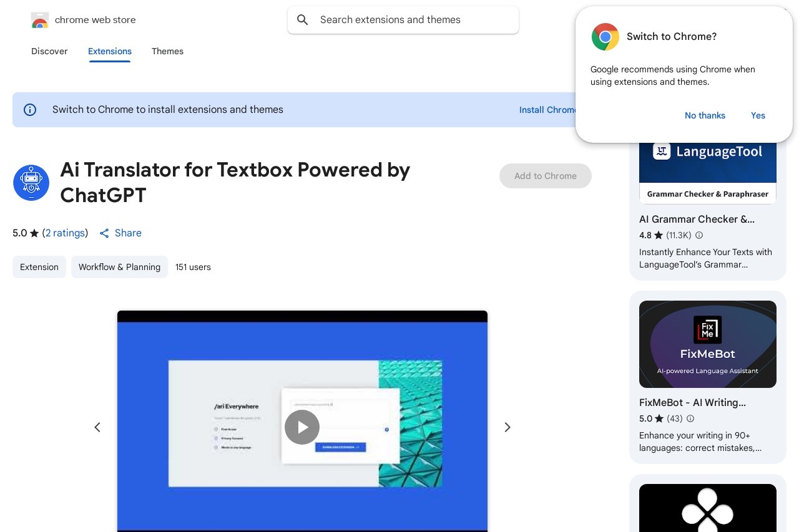Image resolution: width=799 pixels, height=532 pixels.
Task: Click the 'Instantly Enhance Your Texts' description
Action: tap(705, 258)
